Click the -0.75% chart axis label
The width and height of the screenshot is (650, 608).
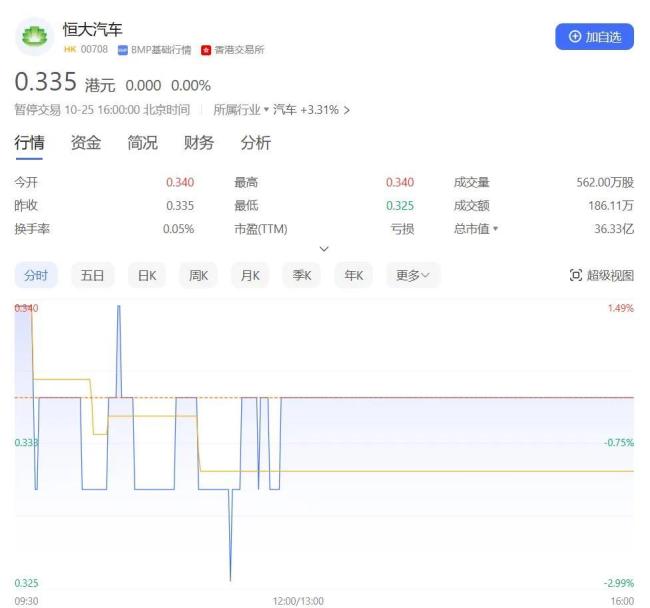click(x=619, y=442)
